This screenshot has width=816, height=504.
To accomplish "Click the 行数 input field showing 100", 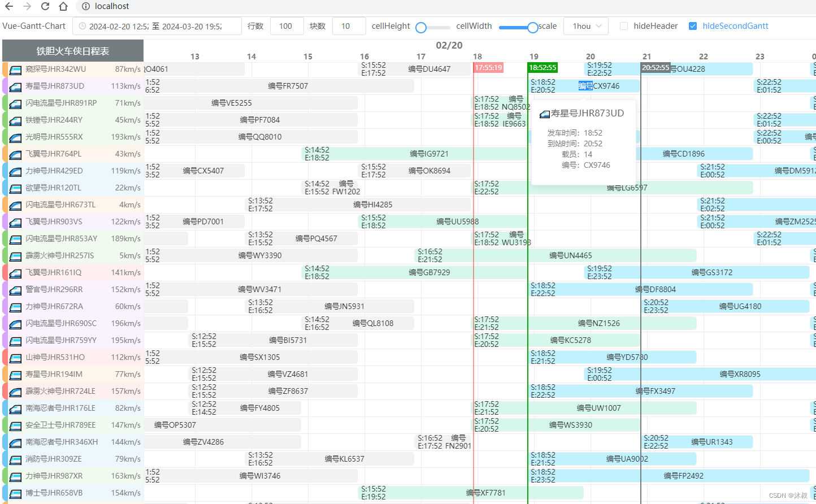I will [287, 26].
